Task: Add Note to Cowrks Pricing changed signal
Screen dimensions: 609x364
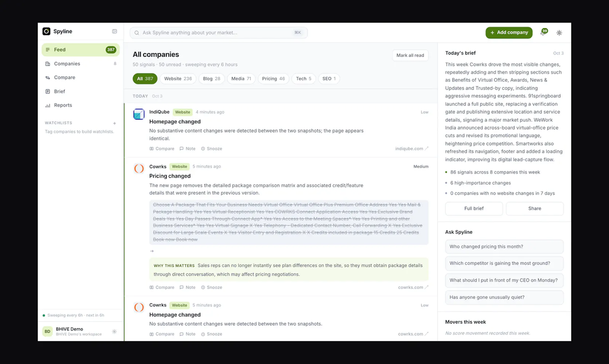Action: pos(187,288)
